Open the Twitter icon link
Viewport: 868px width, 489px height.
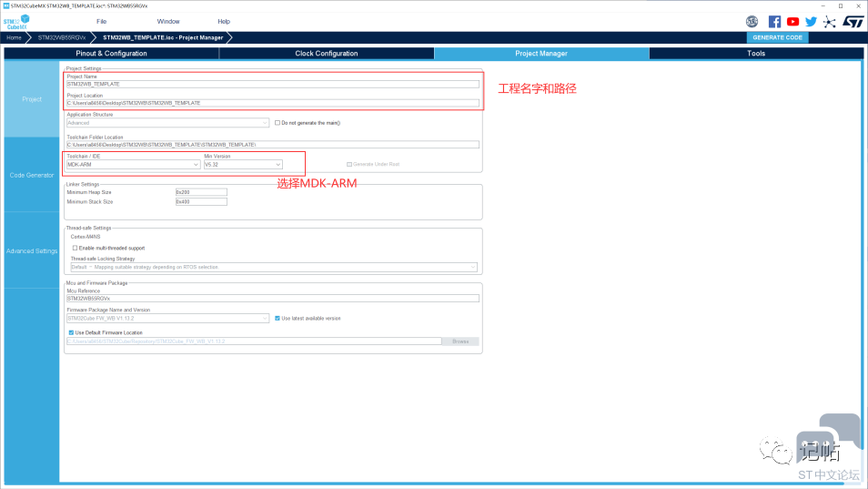(x=811, y=21)
